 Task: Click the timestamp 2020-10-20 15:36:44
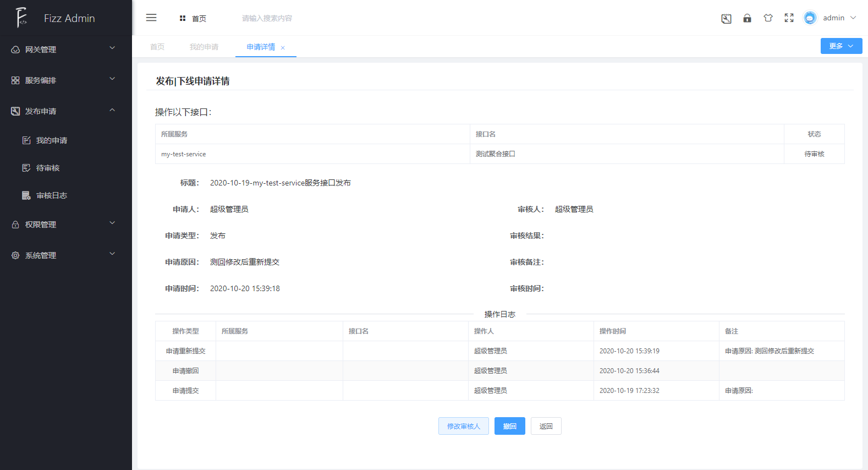pos(629,371)
